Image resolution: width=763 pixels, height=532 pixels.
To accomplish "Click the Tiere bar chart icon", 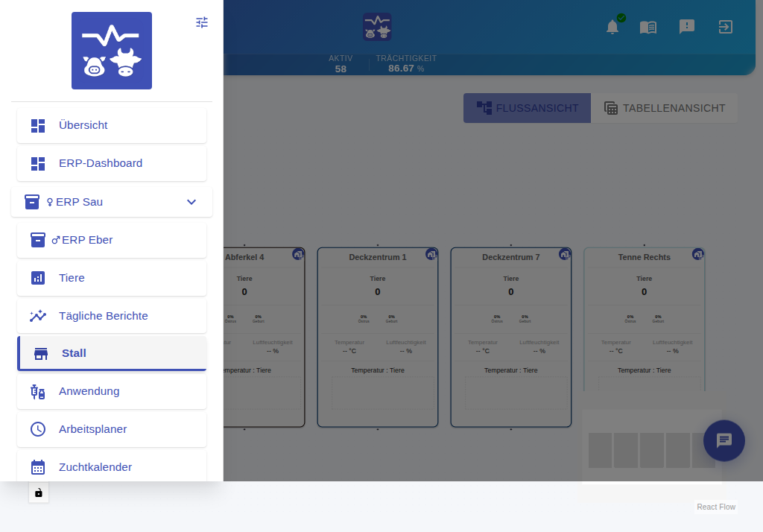I will click(38, 278).
